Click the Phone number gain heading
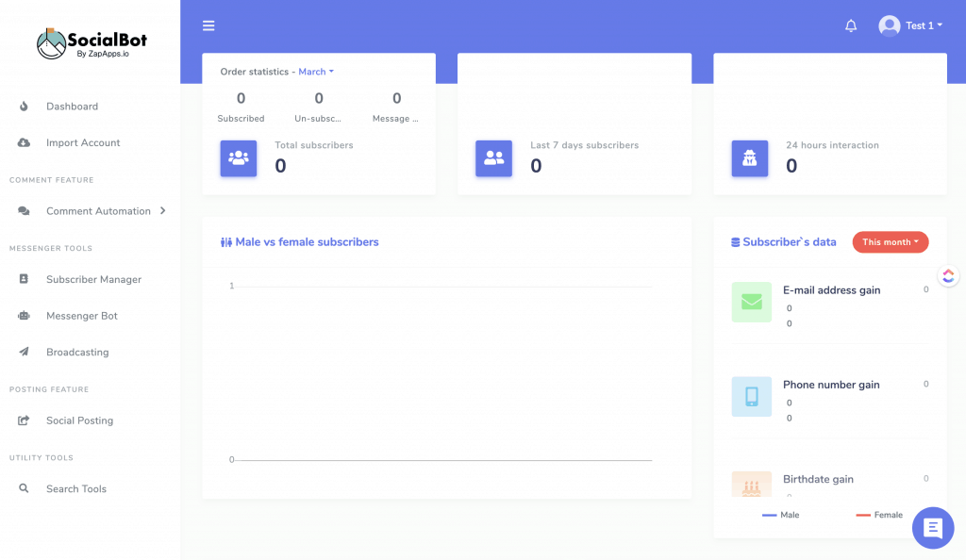966x560 pixels. tap(831, 385)
